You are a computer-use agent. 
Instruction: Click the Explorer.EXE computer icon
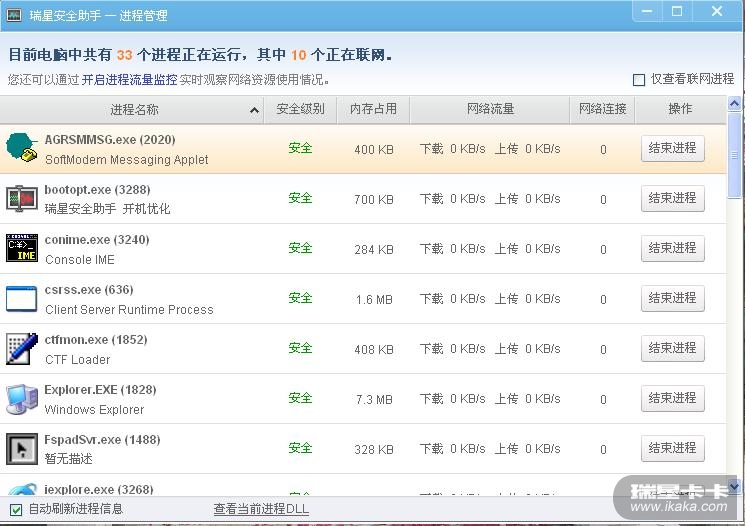pyautogui.click(x=21, y=399)
